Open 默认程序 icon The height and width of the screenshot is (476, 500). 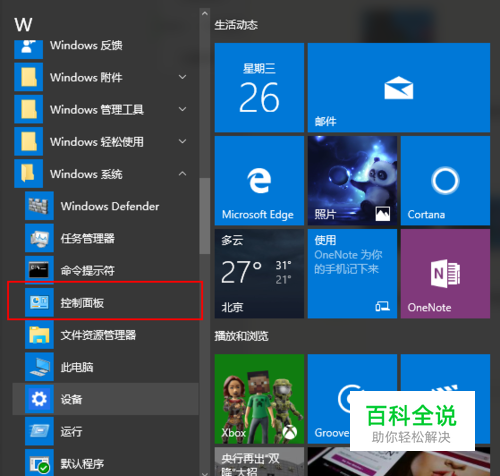pyautogui.click(x=39, y=463)
